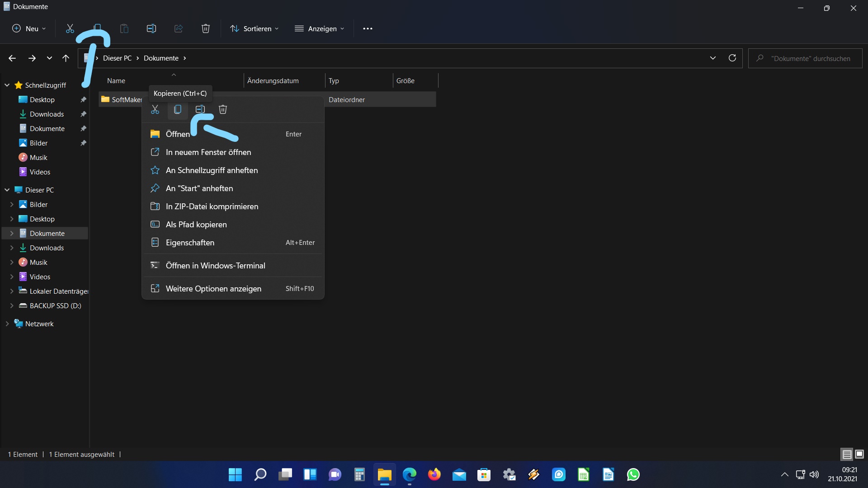Click Dieser PC in the breadcrumb path
868x488 pixels.
pyautogui.click(x=117, y=58)
